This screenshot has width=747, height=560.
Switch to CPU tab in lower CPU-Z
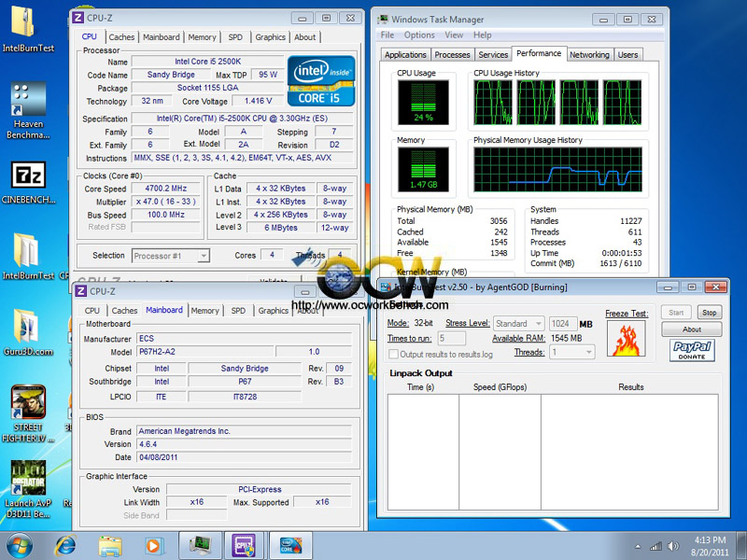[x=92, y=311]
